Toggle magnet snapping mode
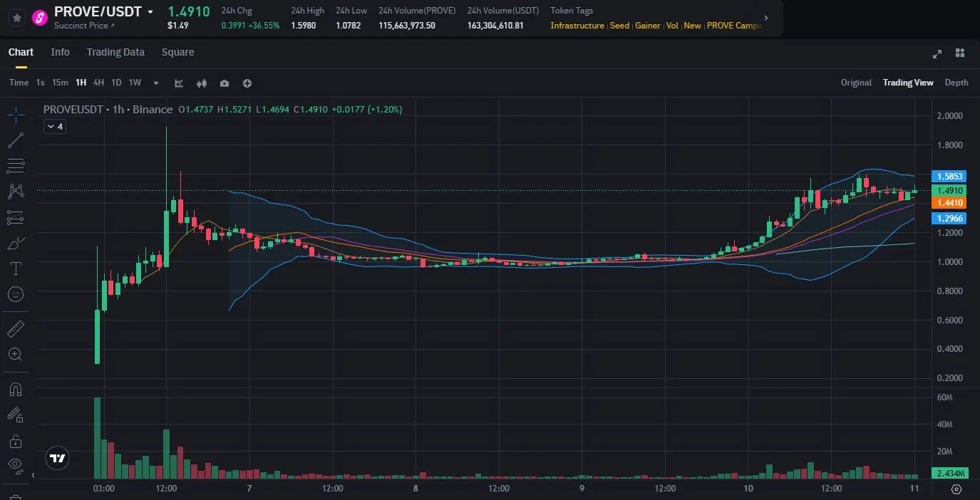The image size is (980, 500). (x=16, y=389)
